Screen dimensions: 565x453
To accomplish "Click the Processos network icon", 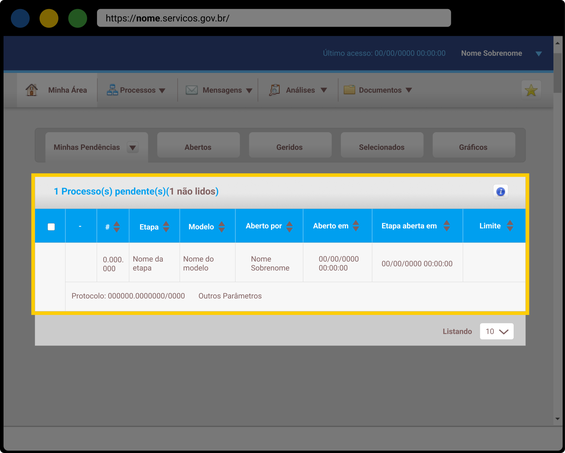I will point(112,90).
